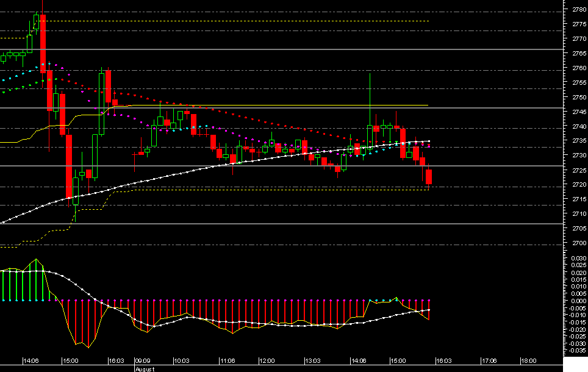Image resolution: width=588 pixels, height=372 pixels.
Task: Click the 18:00 time axis label
Action: [x=529, y=361]
